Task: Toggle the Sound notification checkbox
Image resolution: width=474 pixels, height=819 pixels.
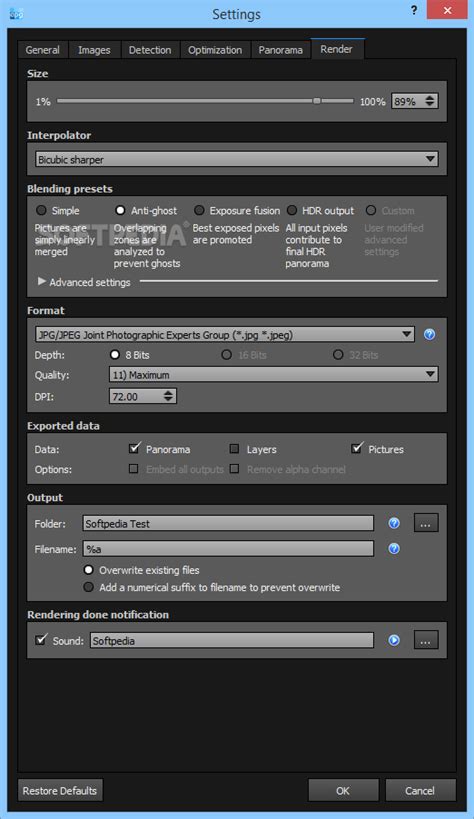Action: point(41,639)
